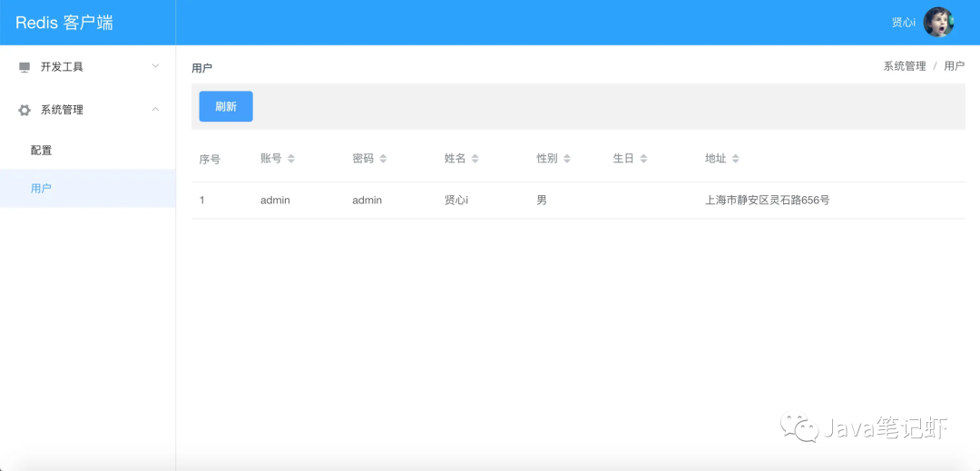
Task: Sort the table by 地址 column
Action: click(736, 159)
